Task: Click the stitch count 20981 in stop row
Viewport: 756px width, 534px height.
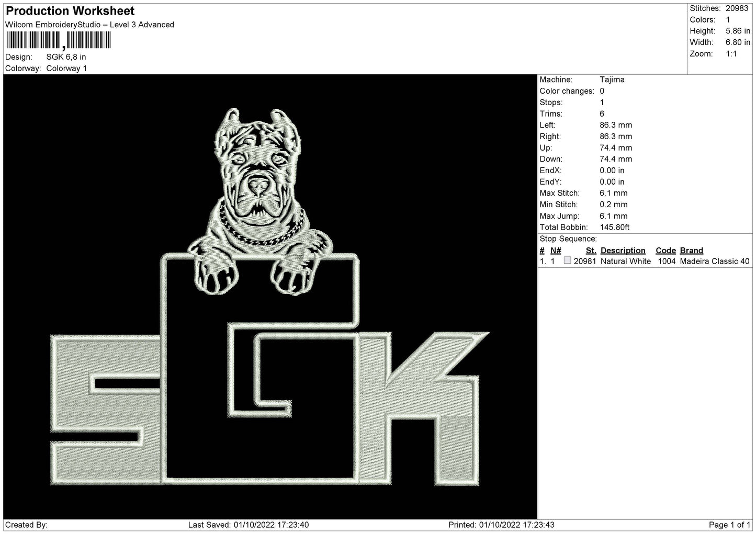Action: [x=585, y=261]
